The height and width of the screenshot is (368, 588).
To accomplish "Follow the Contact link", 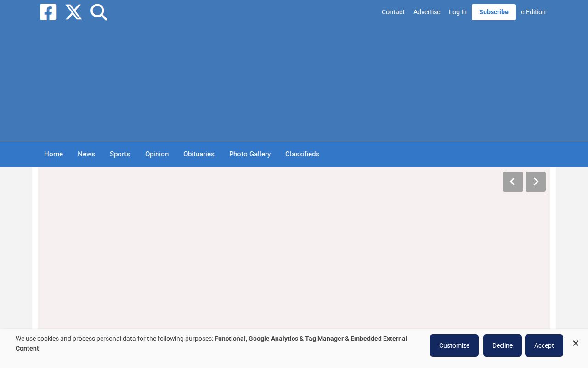I will pos(393,12).
